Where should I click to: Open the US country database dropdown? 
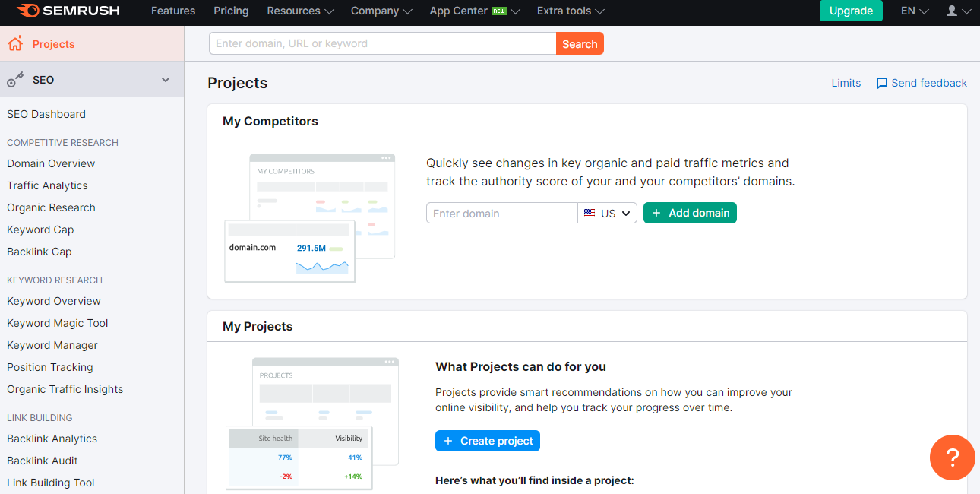pyautogui.click(x=608, y=214)
